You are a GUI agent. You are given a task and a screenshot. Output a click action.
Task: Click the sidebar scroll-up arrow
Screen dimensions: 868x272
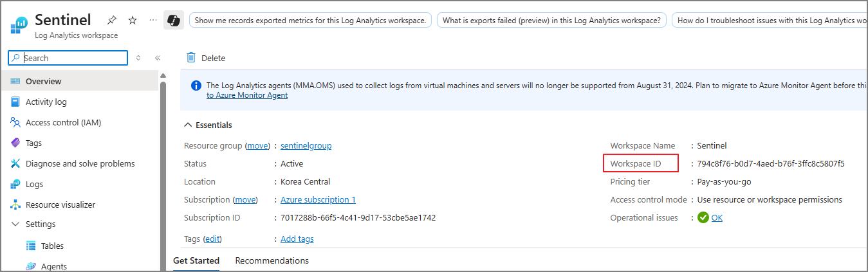pyautogui.click(x=163, y=75)
